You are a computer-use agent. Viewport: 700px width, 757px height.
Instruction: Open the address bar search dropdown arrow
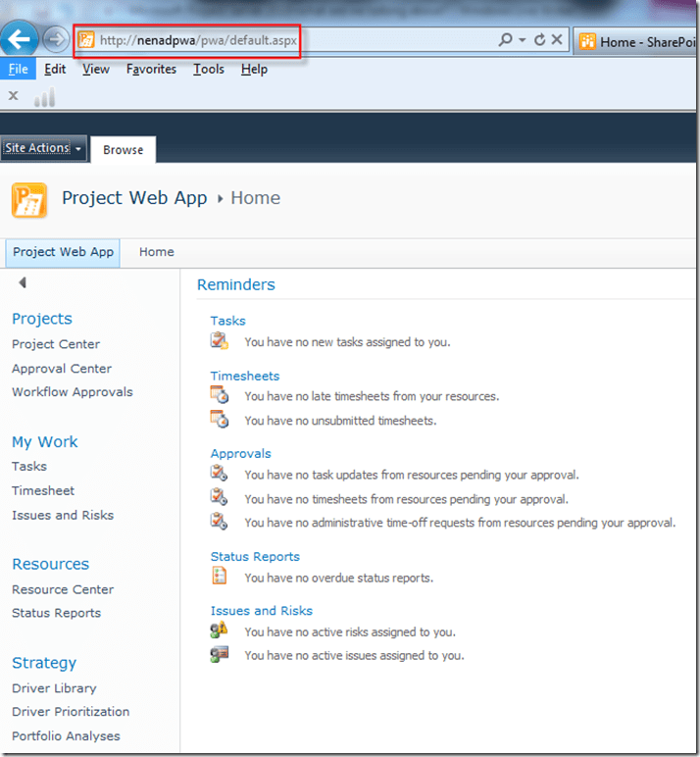(523, 40)
